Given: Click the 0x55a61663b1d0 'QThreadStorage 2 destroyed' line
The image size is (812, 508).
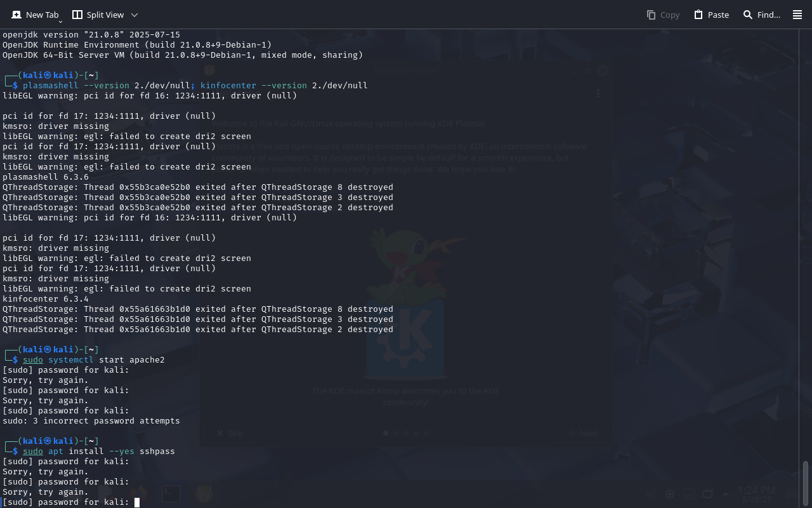Looking at the screenshot, I should tap(198, 330).
